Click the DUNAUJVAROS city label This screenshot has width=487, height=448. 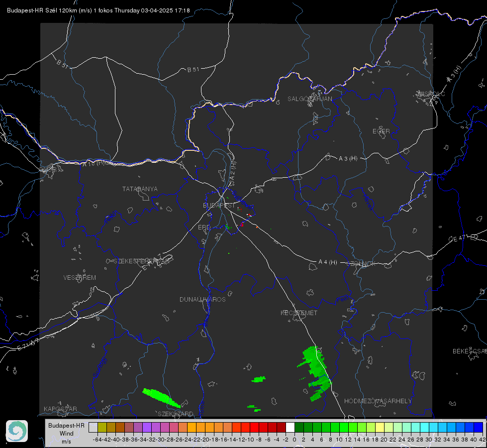[x=202, y=299]
